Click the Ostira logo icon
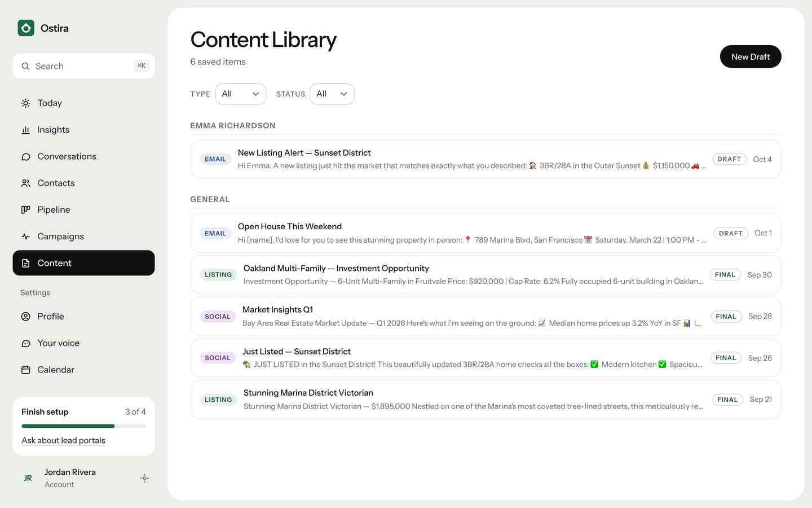This screenshot has width=812, height=508. pyautogui.click(x=26, y=28)
